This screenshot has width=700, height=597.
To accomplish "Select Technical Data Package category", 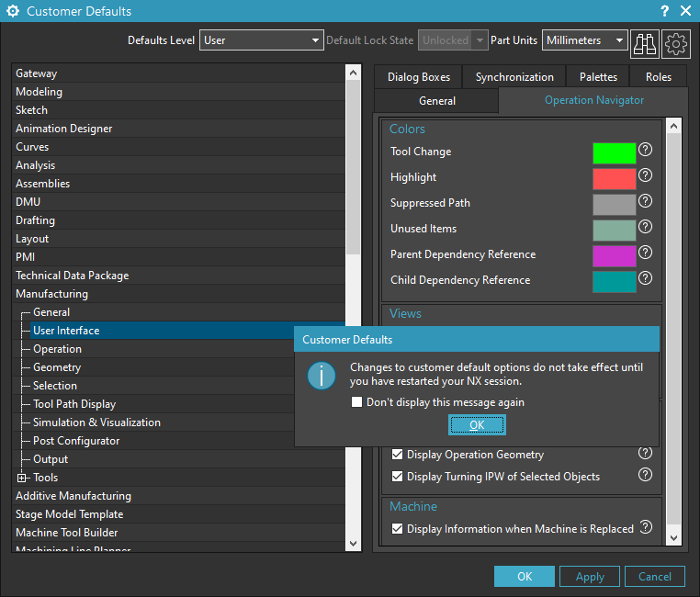I will [x=178, y=276].
